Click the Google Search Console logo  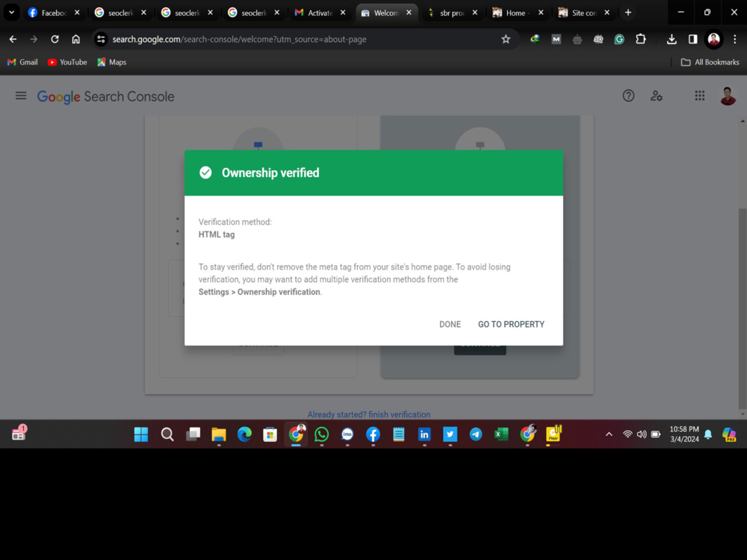point(106,96)
